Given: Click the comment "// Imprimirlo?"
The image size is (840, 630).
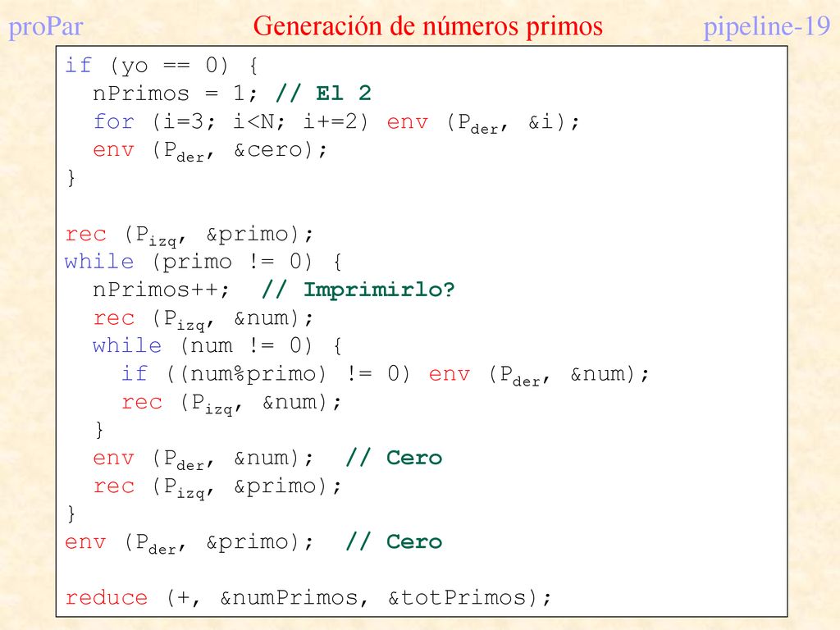Looking at the screenshot, I should (x=358, y=290).
